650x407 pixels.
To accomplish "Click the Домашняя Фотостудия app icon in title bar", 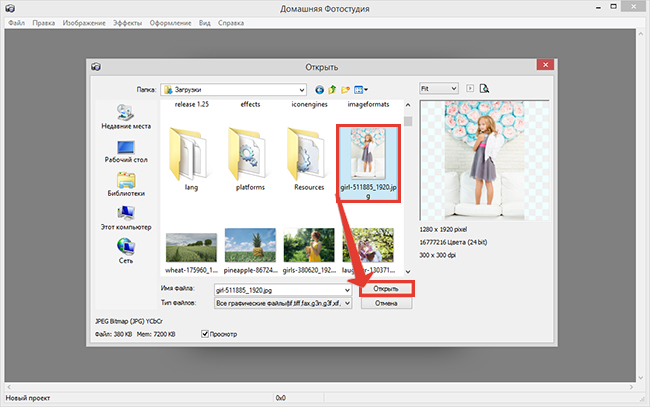I will coord(10,8).
